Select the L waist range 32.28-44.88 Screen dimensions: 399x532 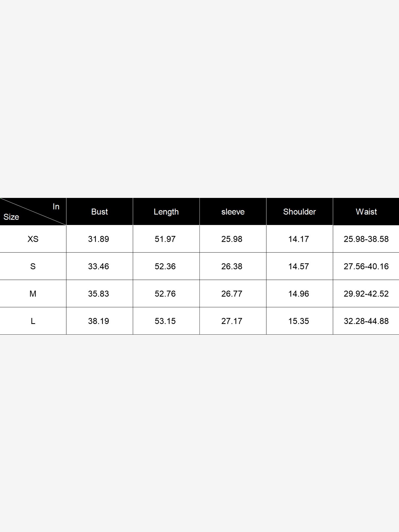click(x=366, y=321)
